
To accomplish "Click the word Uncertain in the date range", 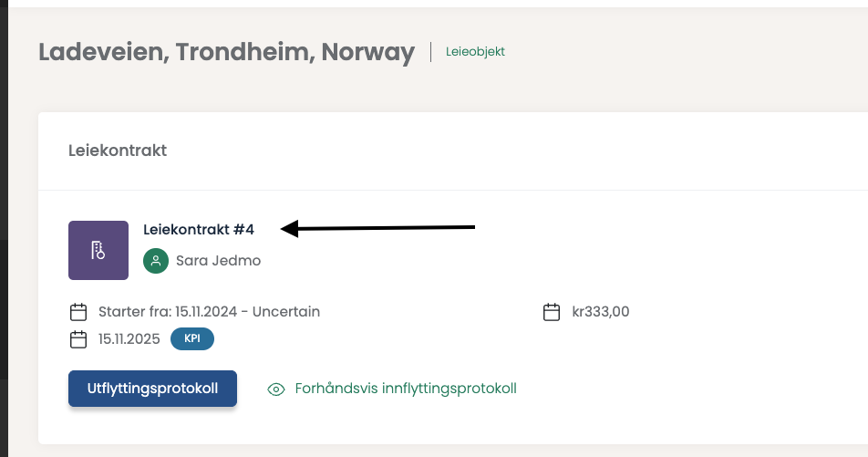I will click(286, 312).
